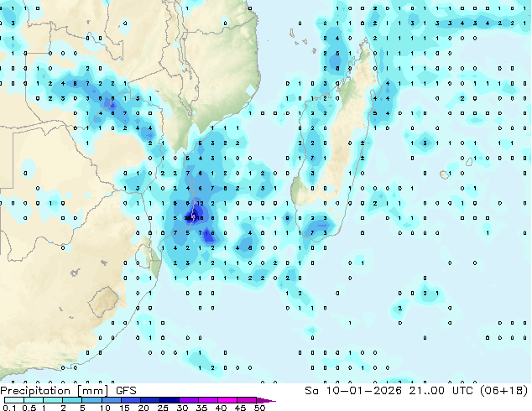The height and width of the screenshot is (411, 532).
Task: Click the "20" legend scale label
Action: tap(143, 408)
